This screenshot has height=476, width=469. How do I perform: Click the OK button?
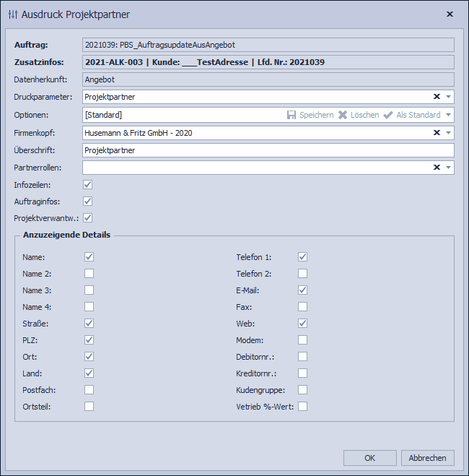[369, 458]
